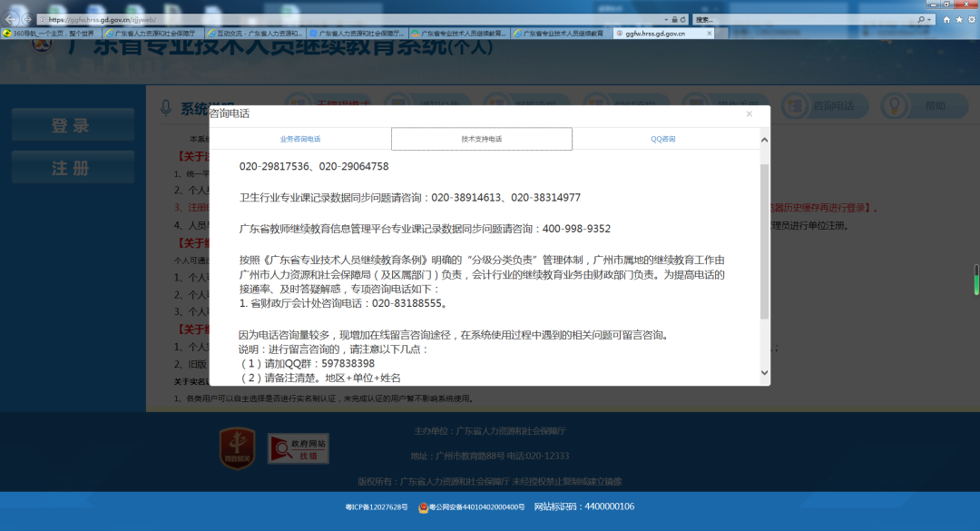Click the number 020-38914613
The height and width of the screenshot is (531, 980).
click(466, 198)
